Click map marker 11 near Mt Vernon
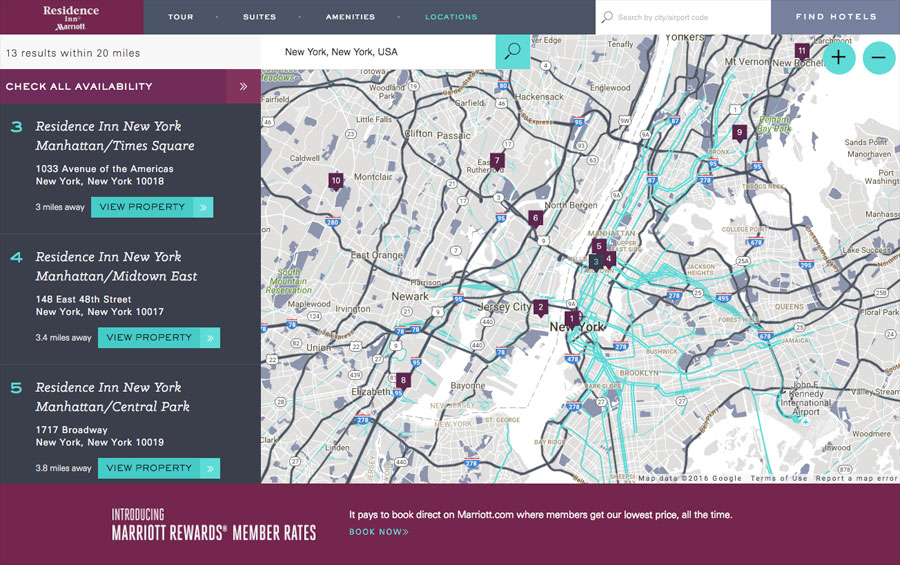 coord(801,51)
